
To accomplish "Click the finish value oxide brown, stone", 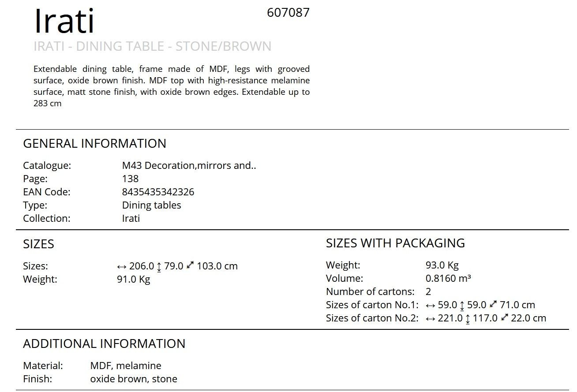I will point(134,379).
